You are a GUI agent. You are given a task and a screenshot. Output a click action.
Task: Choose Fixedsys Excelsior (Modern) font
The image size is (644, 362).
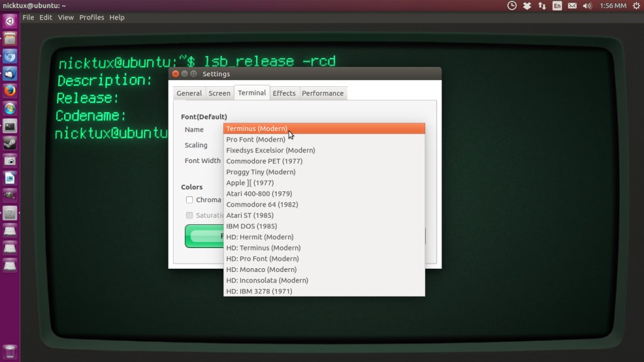pyautogui.click(x=324, y=150)
